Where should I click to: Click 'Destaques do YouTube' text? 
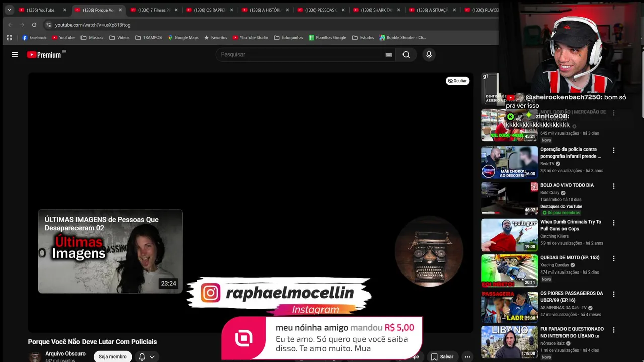[561, 206]
